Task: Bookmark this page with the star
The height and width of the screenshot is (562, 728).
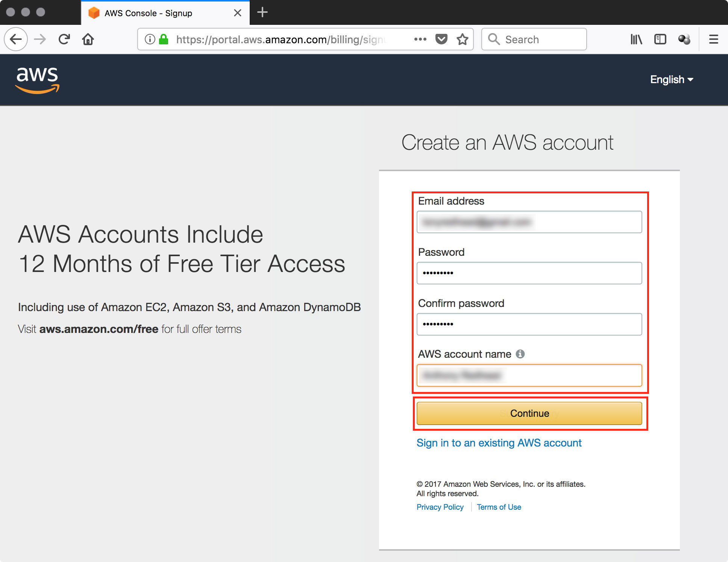Action: (463, 39)
